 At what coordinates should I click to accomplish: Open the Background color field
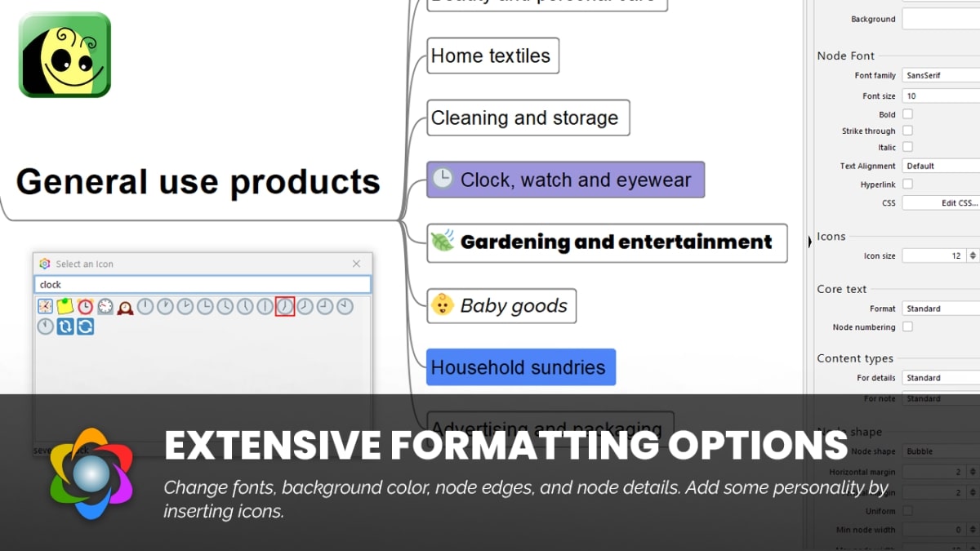[x=941, y=19]
